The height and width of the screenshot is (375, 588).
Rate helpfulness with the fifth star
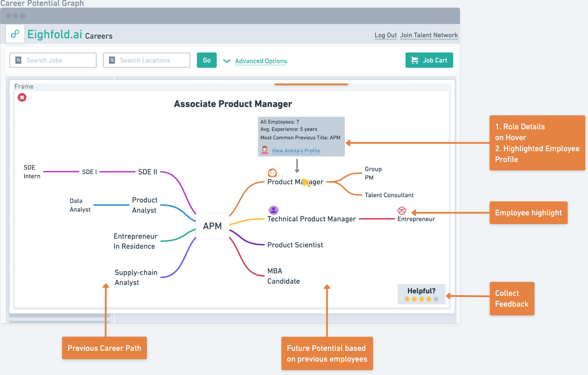click(436, 299)
